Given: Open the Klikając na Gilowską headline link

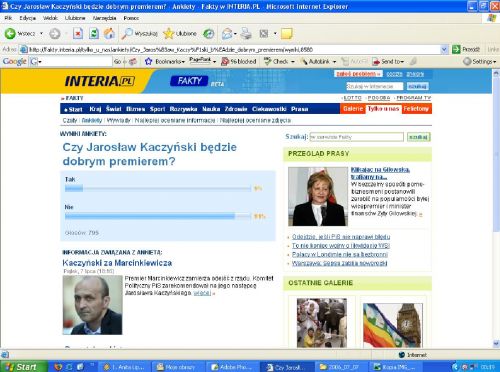Looking at the screenshot, I should coord(380,173).
